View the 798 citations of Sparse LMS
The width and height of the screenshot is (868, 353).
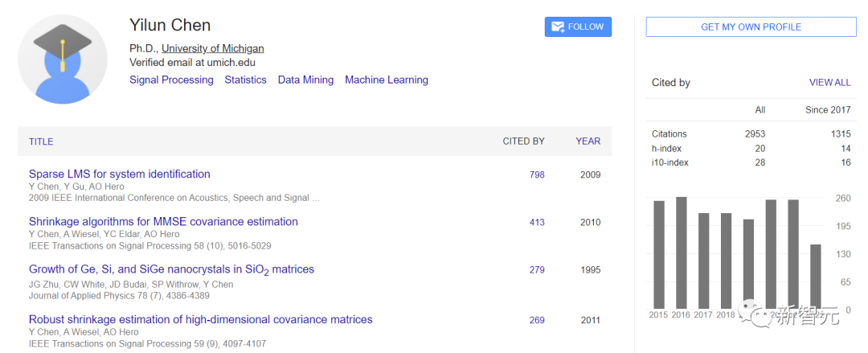(x=537, y=174)
